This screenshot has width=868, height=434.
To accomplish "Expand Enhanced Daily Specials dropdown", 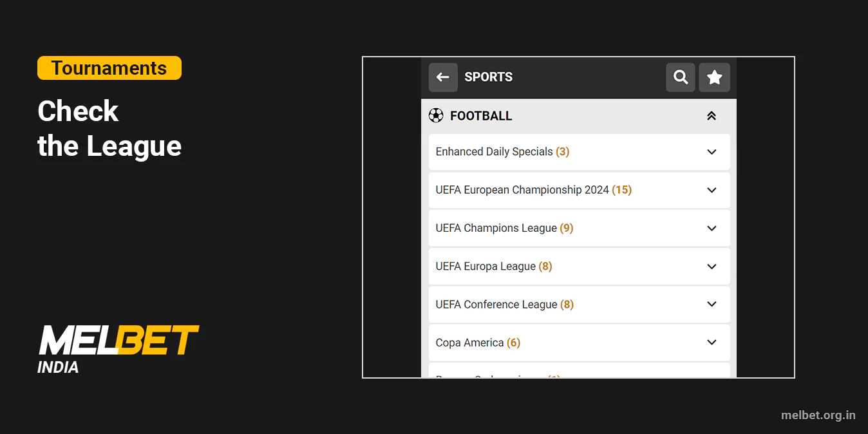I will click(x=712, y=152).
